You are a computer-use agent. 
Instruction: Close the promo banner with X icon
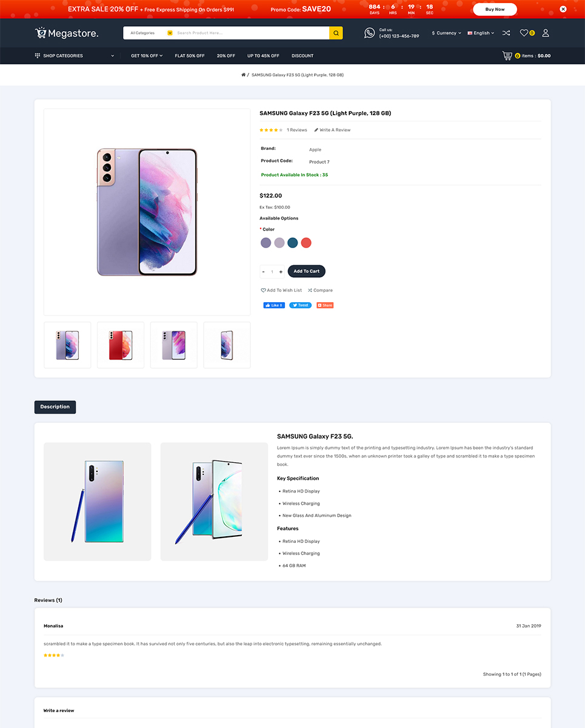click(x=563, y=9)
